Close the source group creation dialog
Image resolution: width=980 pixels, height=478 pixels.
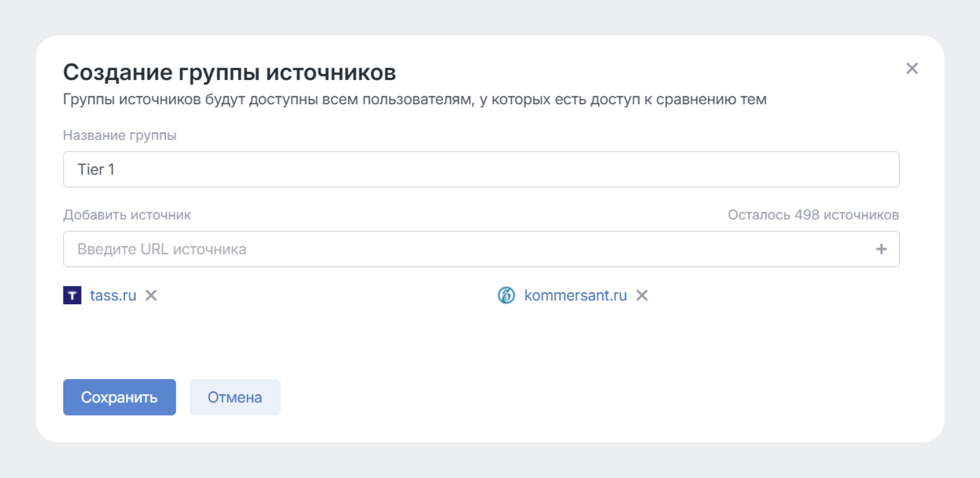pos(912,68)
